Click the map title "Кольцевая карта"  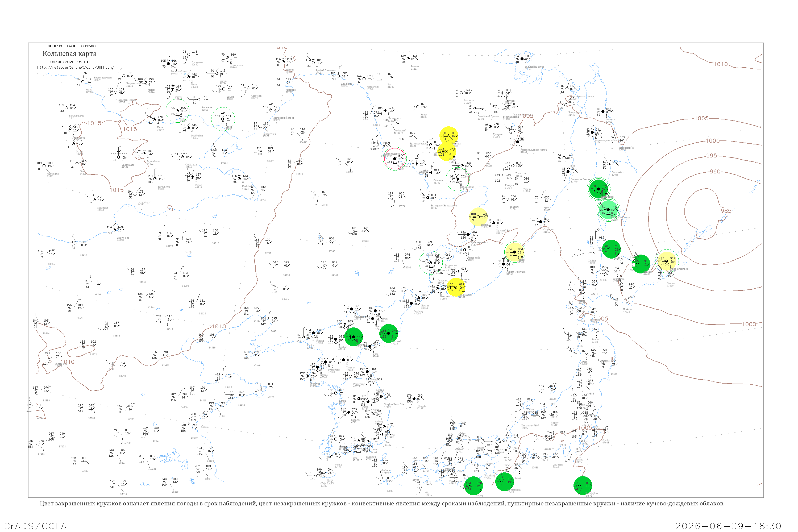pos(69,54)
